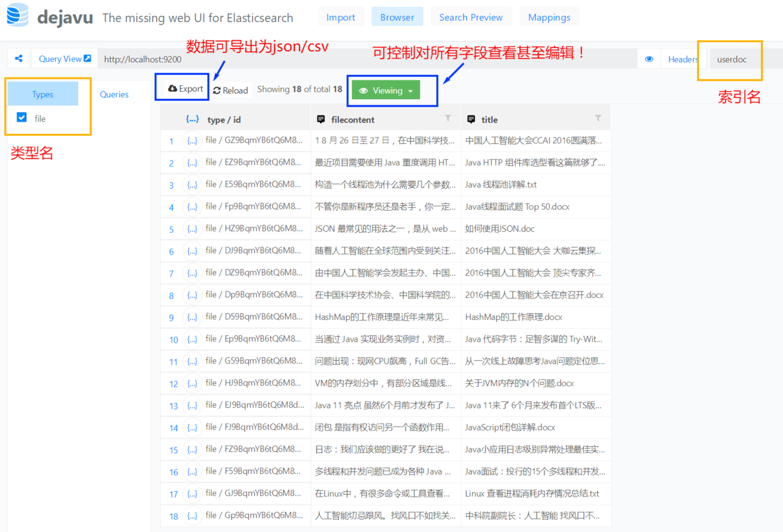Open the green Viewing dropdown
Image resolution: width=783 pixels, height=532 pixels.
point(385,90)
